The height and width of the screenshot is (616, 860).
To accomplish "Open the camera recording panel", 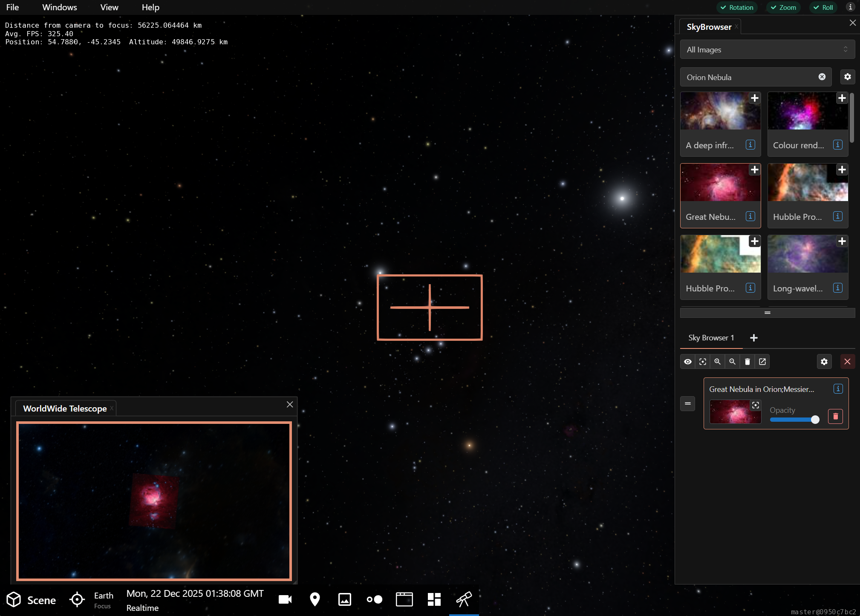I will [x=285, y=599].
